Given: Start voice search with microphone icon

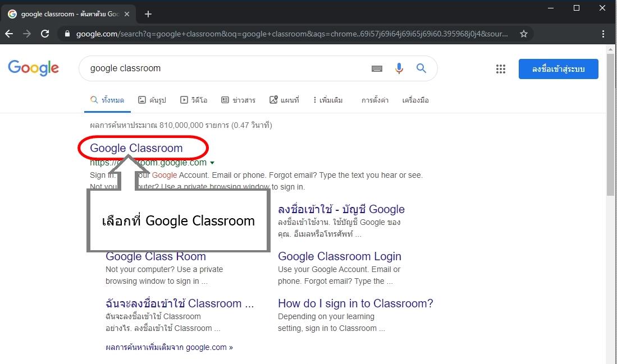Looking at the screenshot, I should click(x=399, y=68).
